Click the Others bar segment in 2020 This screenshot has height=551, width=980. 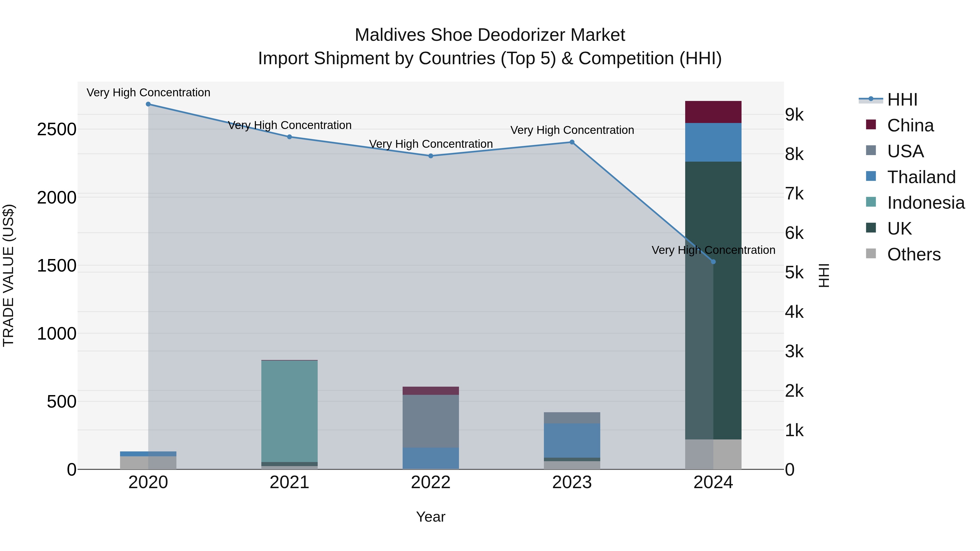pos(148,463)
